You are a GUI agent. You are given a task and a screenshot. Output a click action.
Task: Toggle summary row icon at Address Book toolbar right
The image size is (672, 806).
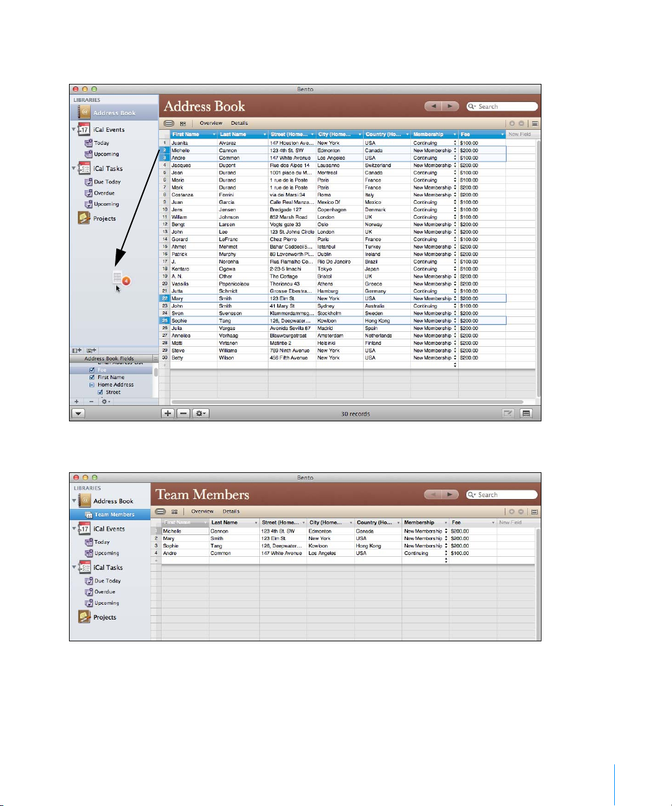coord(535,123)
